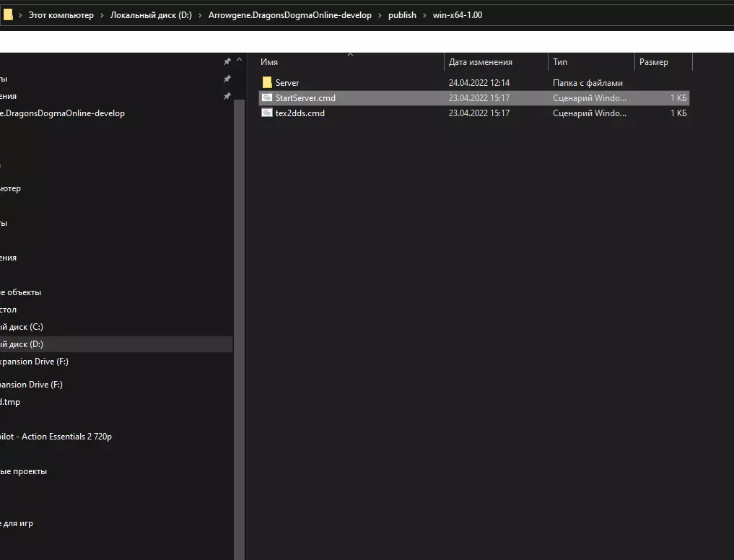Navigate to 'publish' breadcrumb folder
The width and height of the screenshot is (734, 560).
(x=402, y=15)
